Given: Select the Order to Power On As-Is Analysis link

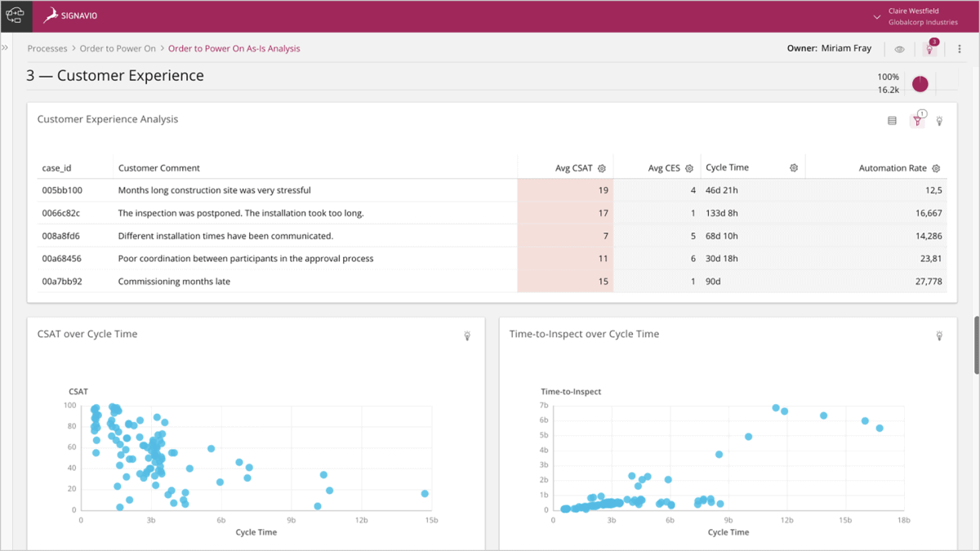Looking at the screenshot, I should [x=234, y=48].
